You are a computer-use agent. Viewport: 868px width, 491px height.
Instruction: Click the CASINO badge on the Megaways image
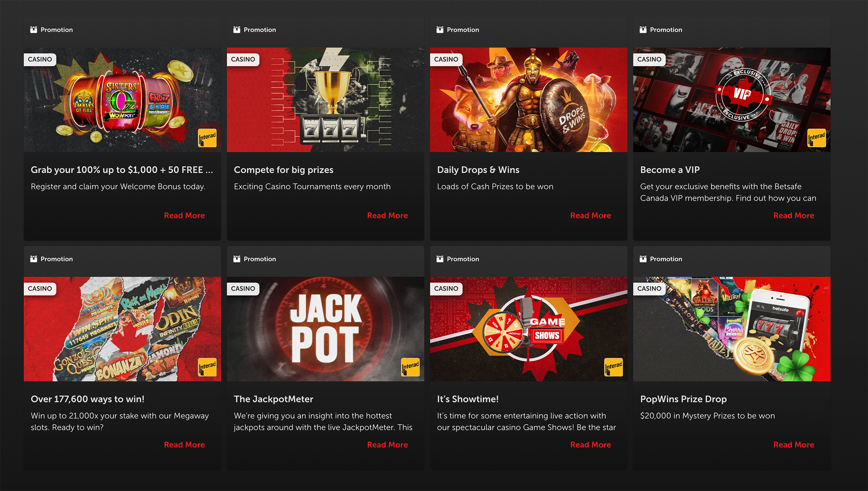pyautogui.click(x=40, y=289)
